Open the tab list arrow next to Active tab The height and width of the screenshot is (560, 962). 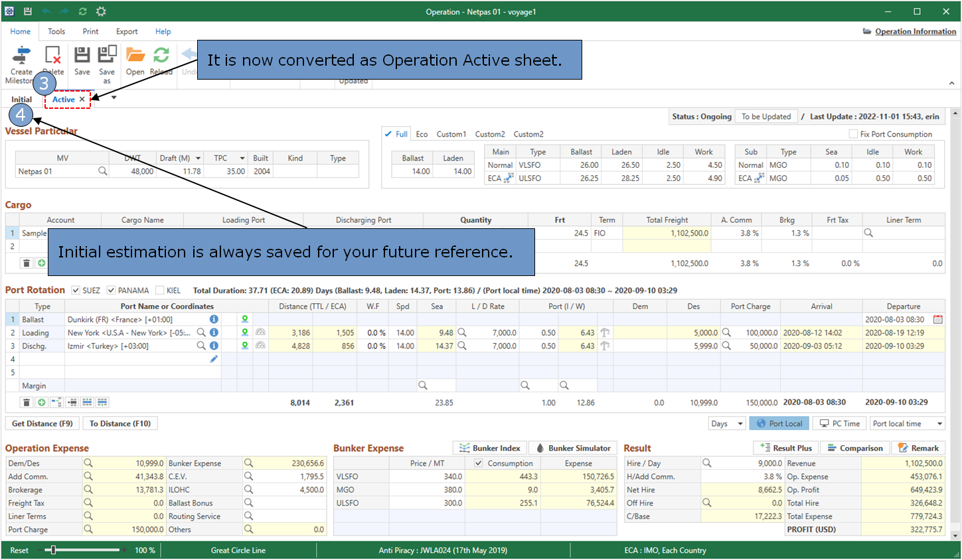(x=114, y=98)
